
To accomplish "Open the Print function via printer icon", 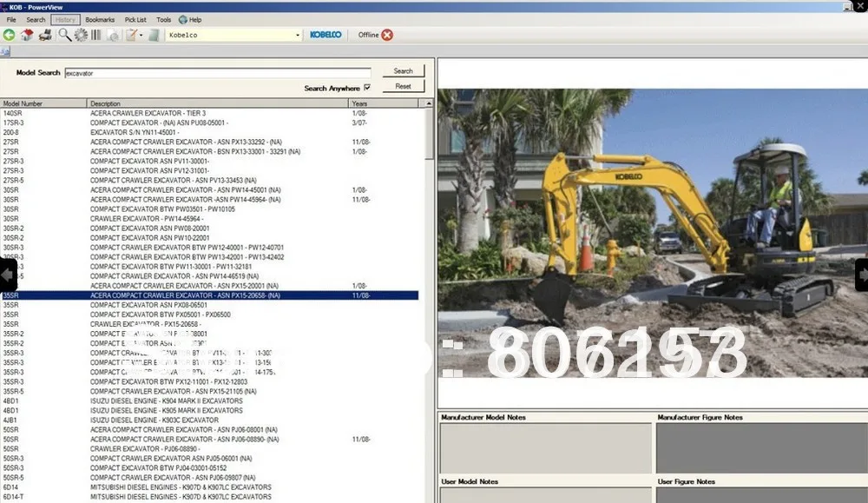I will [x=43, y=35].
